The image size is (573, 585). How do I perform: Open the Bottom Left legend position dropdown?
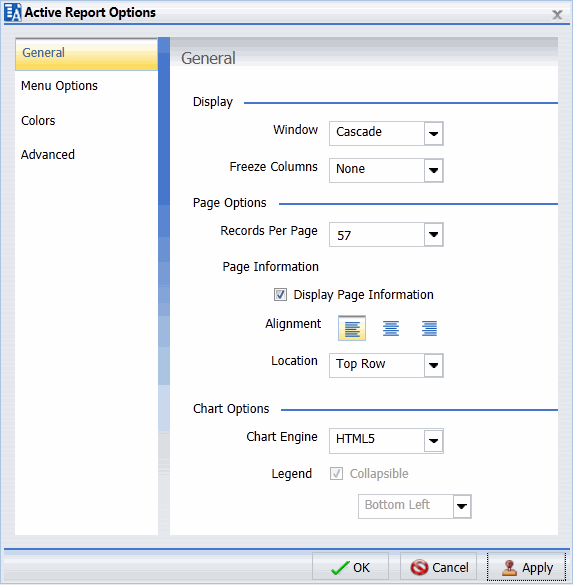pyautogui.click(x=462, y=506)
